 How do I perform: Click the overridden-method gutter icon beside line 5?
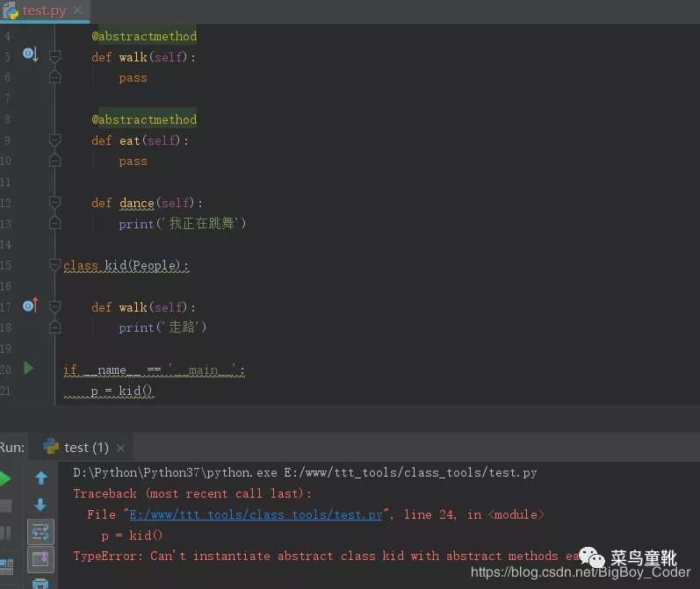click(x=29, y=55)
